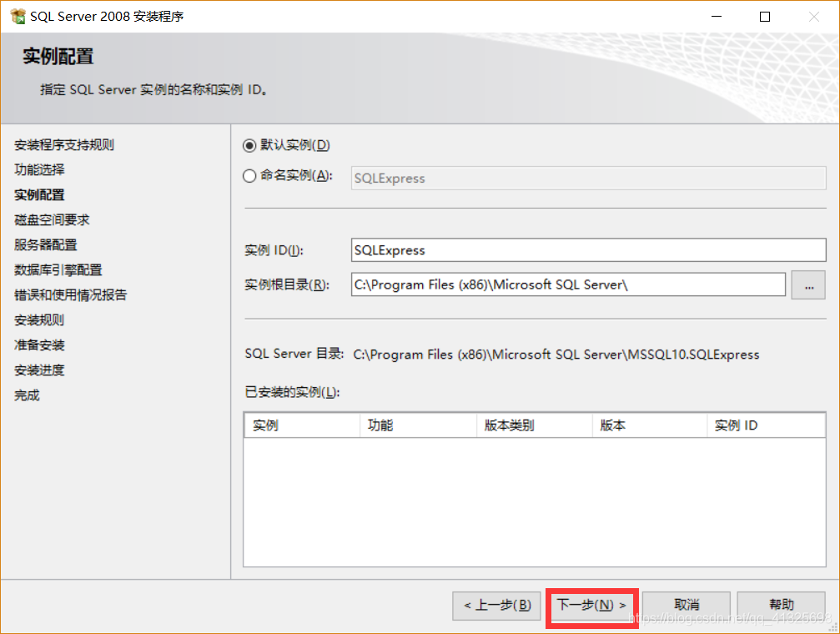Screen dimensions: 840x634
Task: Click the 版本 column header
Action: coord(650,425)
